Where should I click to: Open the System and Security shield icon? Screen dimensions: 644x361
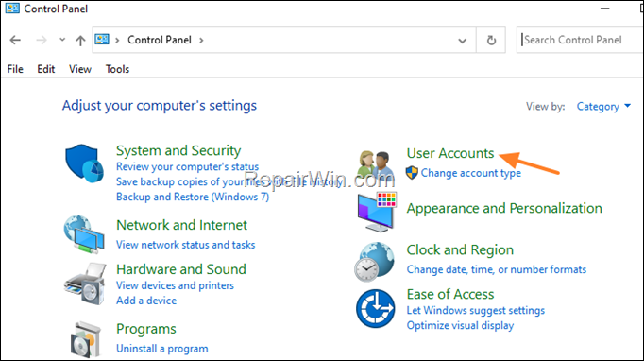[84, 163]
